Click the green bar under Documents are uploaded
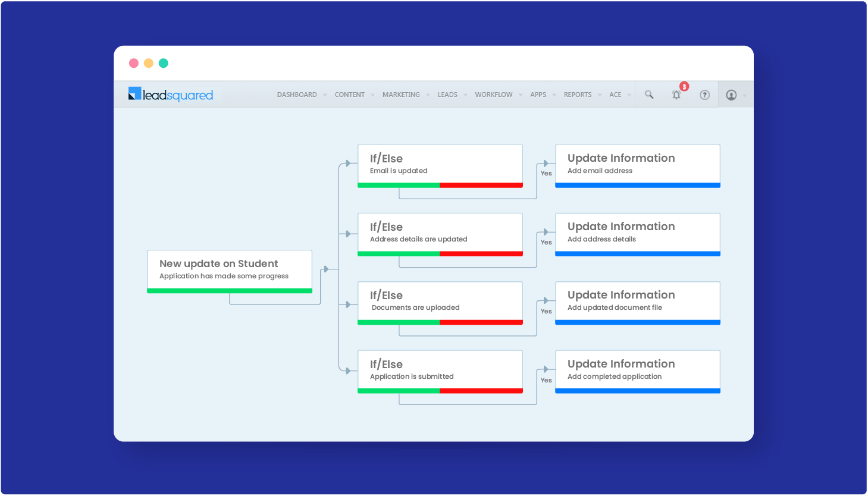This screenshot has width=868, height=496. point(399,322)
